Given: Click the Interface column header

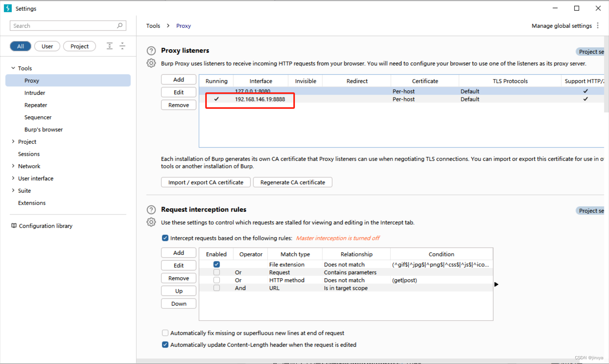Looking at the screenshot, I should pos(261,81).
